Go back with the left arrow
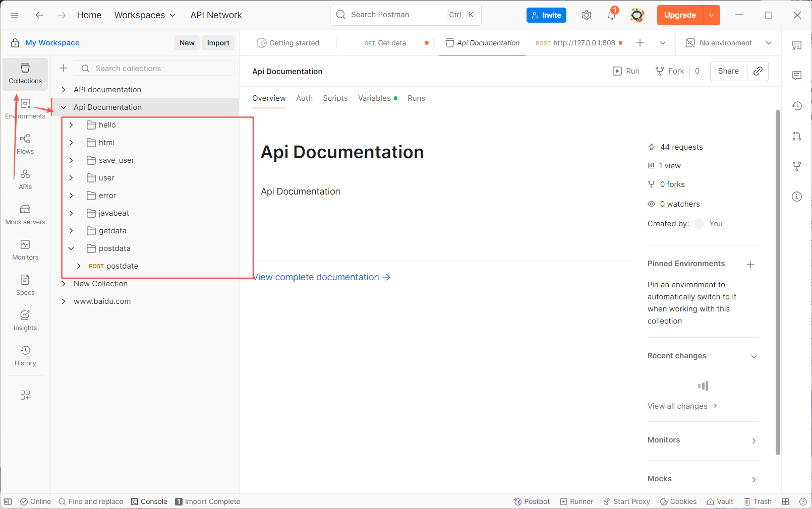812x509 pixels. 39,15
